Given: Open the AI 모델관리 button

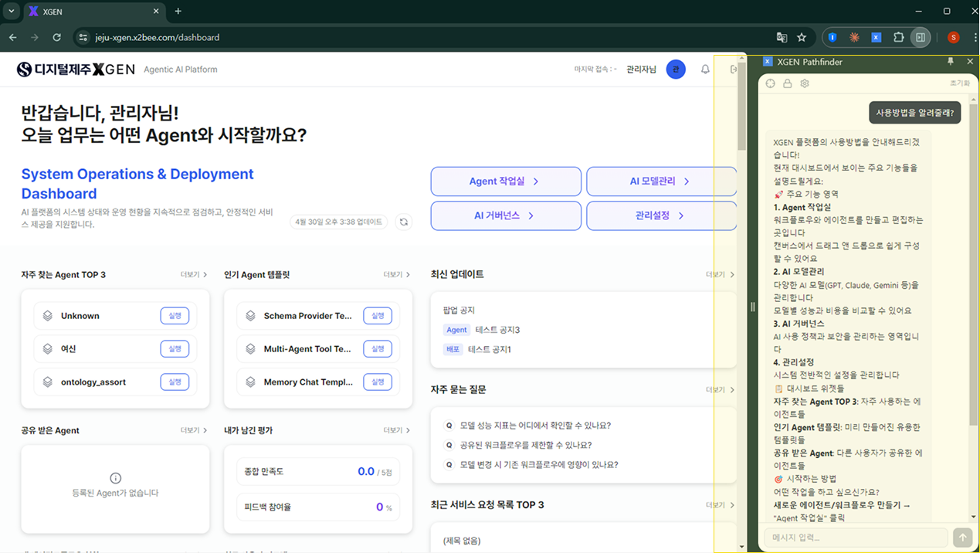Looking at the screenshot, I should tap(661, 182).
